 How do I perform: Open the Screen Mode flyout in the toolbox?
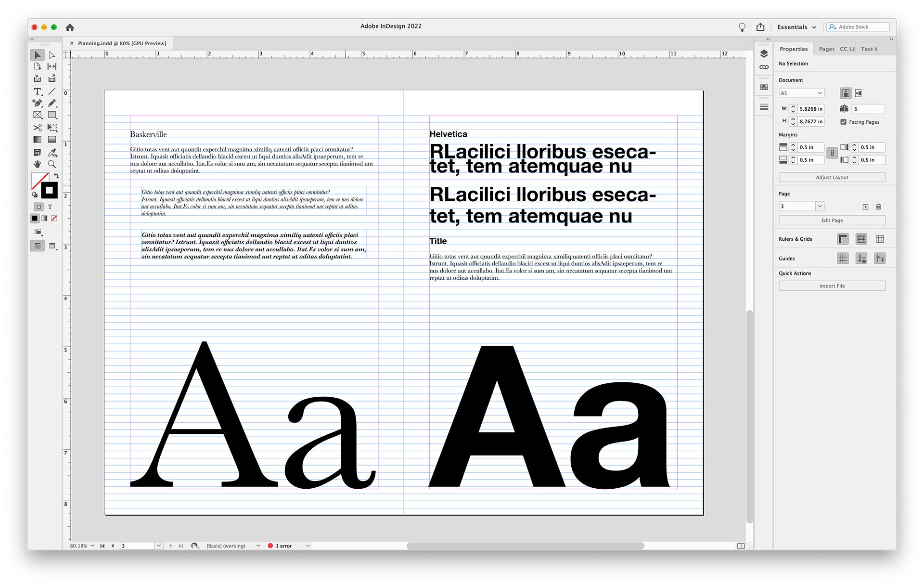(x=52, y=246)
